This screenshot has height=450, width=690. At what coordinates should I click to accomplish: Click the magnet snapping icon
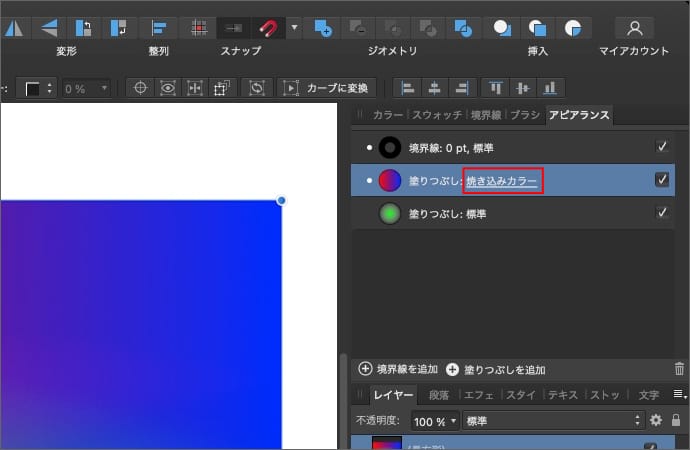(x=267, y=28)
